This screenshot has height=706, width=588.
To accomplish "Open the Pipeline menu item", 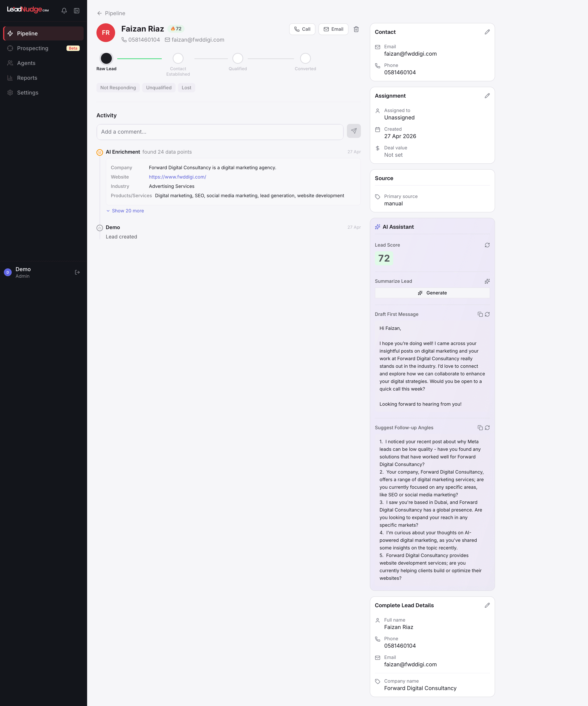I will tap(43, 33).
